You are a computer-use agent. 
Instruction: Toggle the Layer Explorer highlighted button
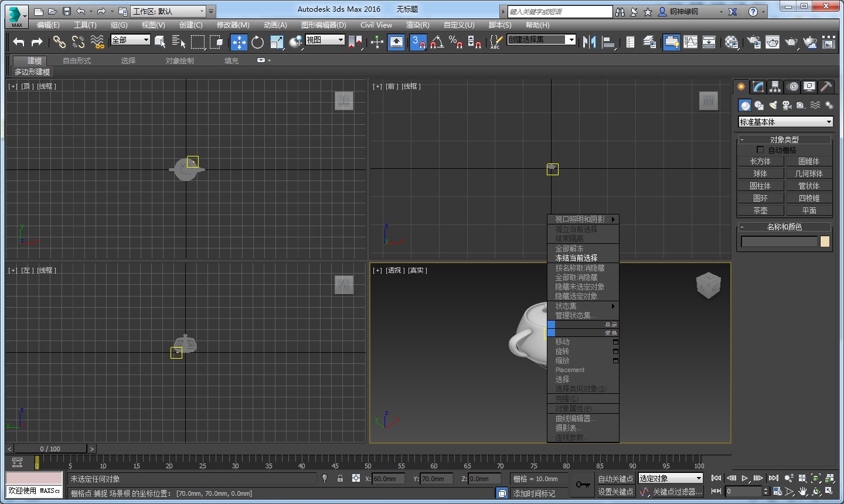672,42
